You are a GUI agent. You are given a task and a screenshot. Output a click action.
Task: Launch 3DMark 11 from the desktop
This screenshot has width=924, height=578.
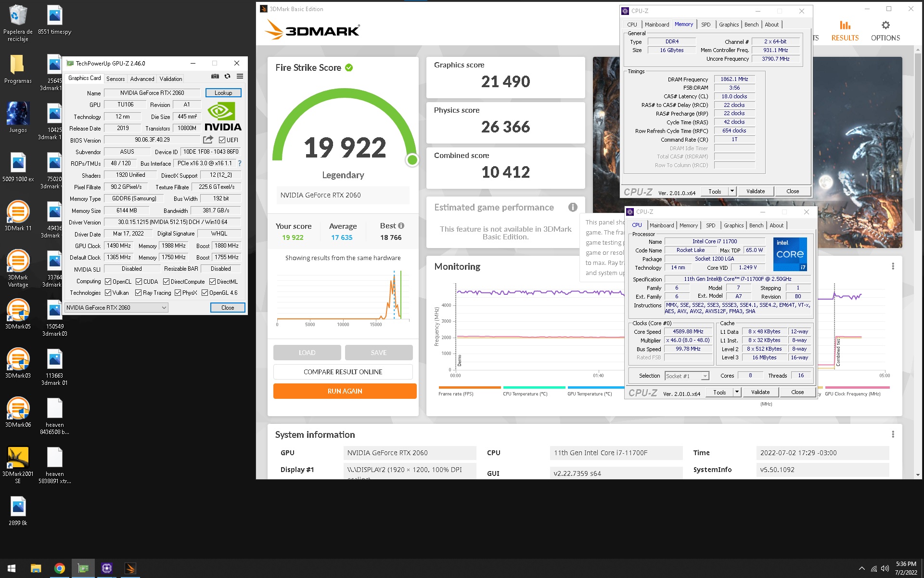[18, 215]
